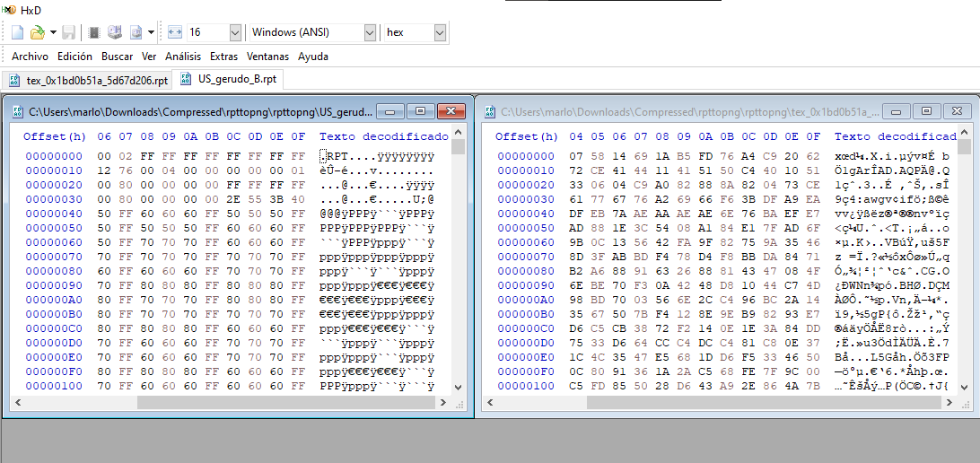Screen dimensions: 980x463
Task: Click vertical scrollbar down arrow in US_gerudo window
Action: tap(458, 388)
